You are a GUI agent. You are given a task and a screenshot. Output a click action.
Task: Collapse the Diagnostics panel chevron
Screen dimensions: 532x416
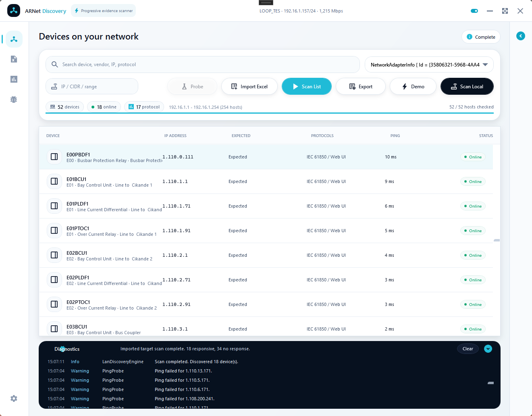[488, 349]
